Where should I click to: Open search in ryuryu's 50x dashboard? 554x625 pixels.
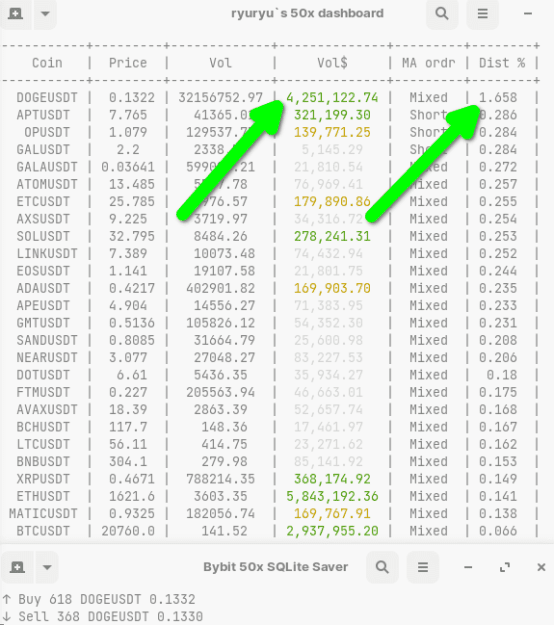(x=442, y=14)
